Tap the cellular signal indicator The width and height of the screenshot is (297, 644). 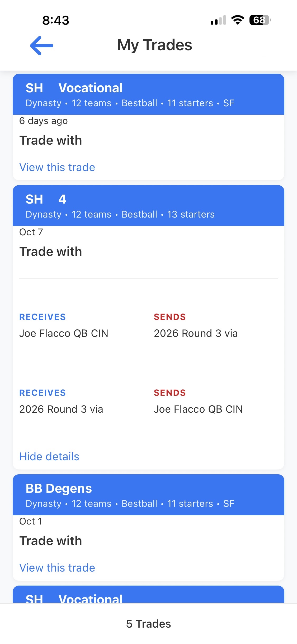tap(218, 20)
